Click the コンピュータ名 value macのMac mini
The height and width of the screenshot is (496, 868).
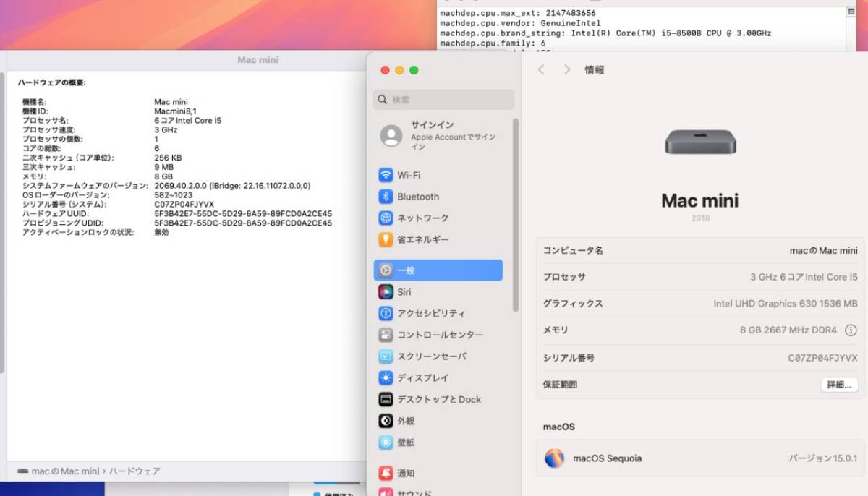pyautogui.click(x=823, y=251)
